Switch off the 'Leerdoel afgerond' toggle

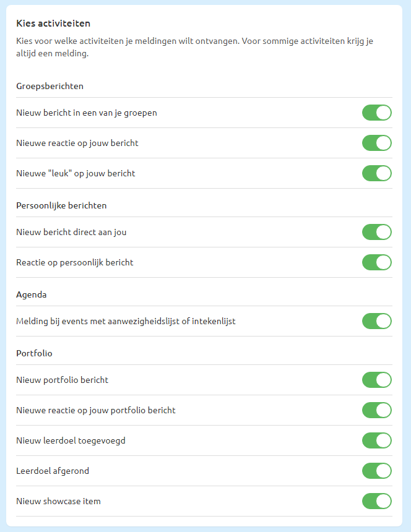coord(377,471)
